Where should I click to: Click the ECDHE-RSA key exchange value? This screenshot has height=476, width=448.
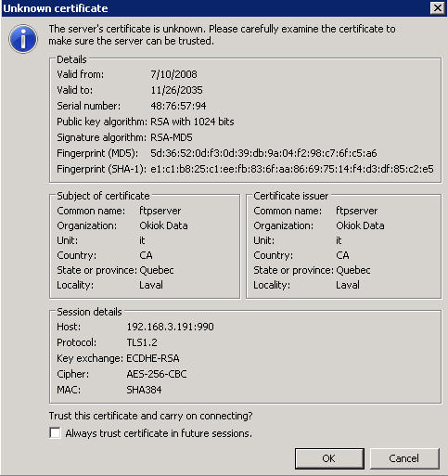(x=153, y=358)
